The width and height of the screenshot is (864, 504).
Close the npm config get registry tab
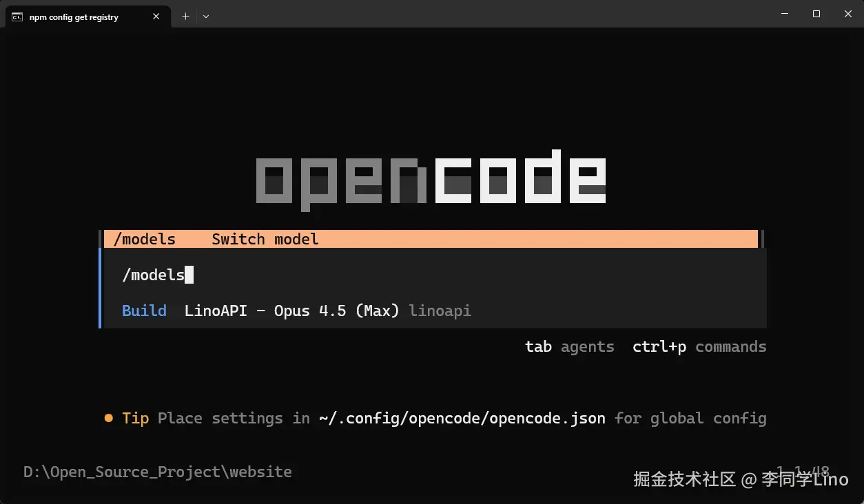(156, 17)
